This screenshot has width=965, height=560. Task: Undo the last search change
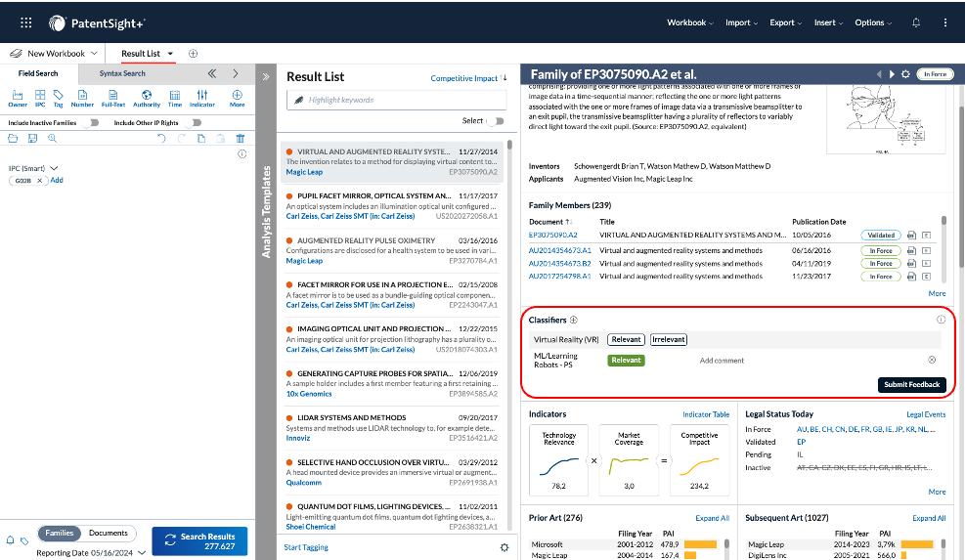(161, 139)
